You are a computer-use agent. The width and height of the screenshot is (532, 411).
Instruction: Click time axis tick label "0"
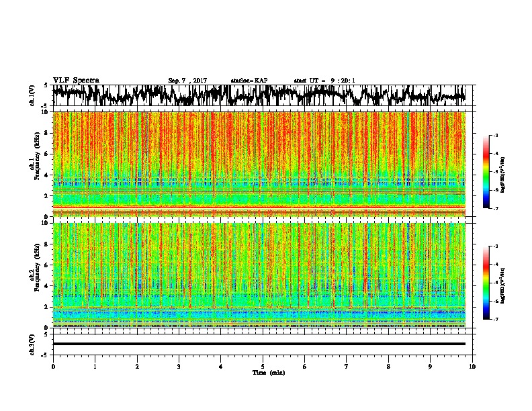pos(53,367)
